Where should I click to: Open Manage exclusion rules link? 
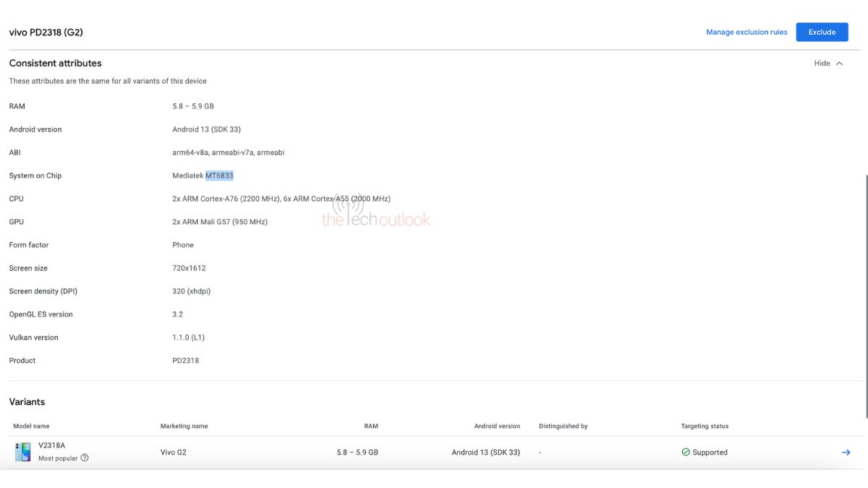coord(746,32)
